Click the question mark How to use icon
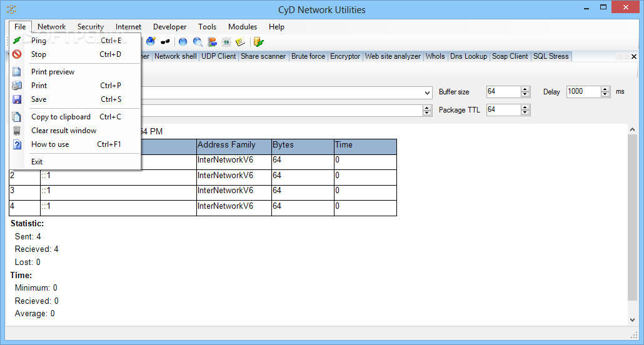Image resolution: width=644 pixels, height=345 pixels. click(17, 144)
